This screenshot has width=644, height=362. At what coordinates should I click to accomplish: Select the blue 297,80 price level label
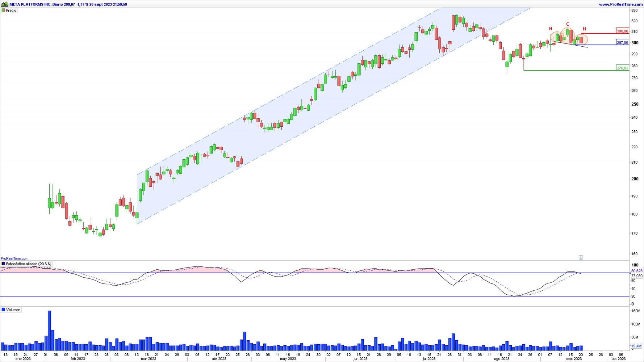coord(623,43)
